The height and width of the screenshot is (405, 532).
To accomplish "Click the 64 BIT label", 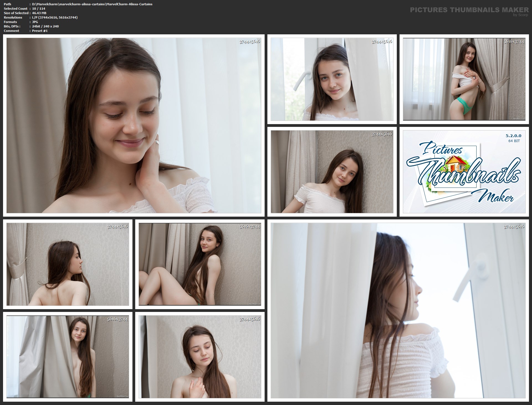I will pos(514,141).
